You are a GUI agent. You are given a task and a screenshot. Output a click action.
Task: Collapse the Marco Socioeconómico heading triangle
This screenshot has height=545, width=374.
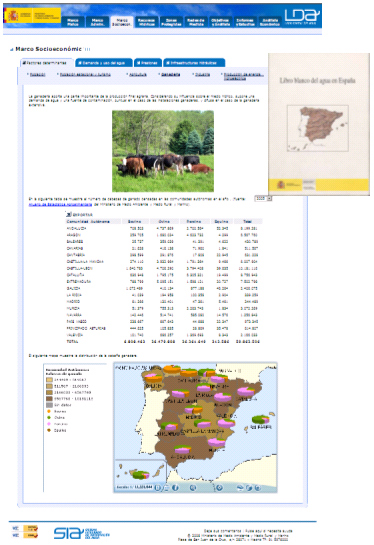(11, 49)
